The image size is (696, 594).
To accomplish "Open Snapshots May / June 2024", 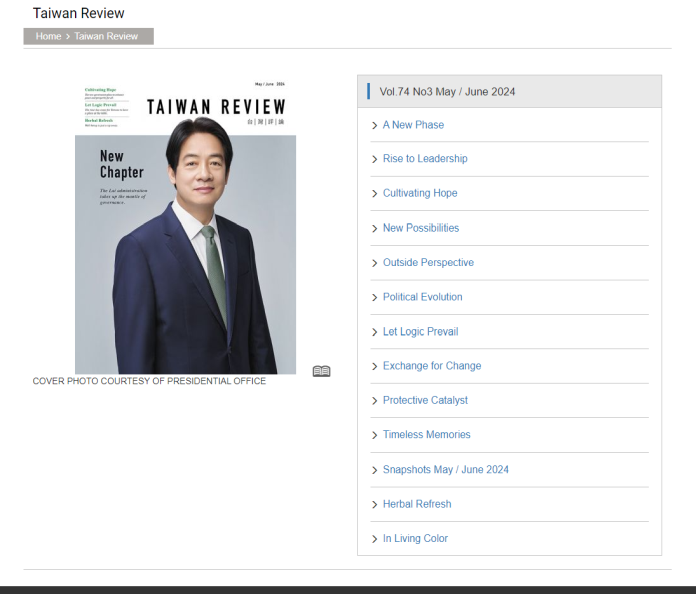I will click(446, 470).
